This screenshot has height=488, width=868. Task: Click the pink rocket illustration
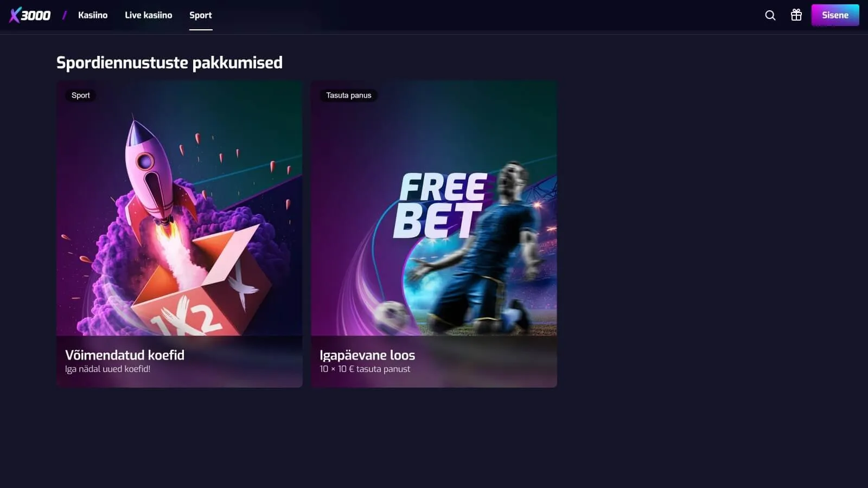click(x=155, y=174)
